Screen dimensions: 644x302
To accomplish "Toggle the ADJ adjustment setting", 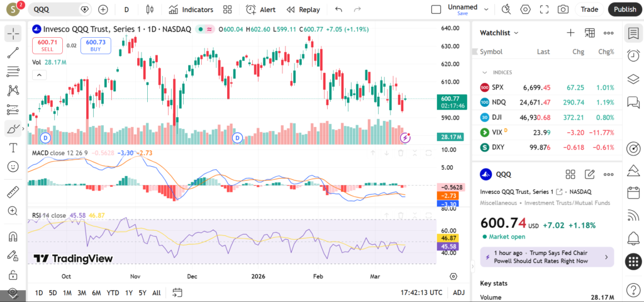I will pyautogui.click(x=459, y=293).
